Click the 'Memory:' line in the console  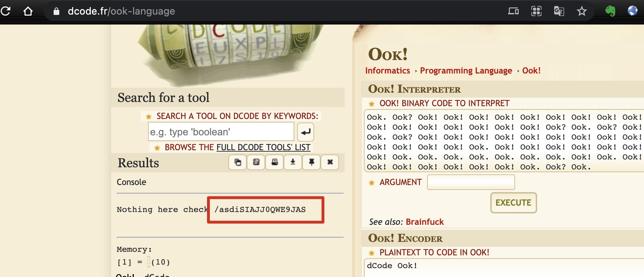134,249
